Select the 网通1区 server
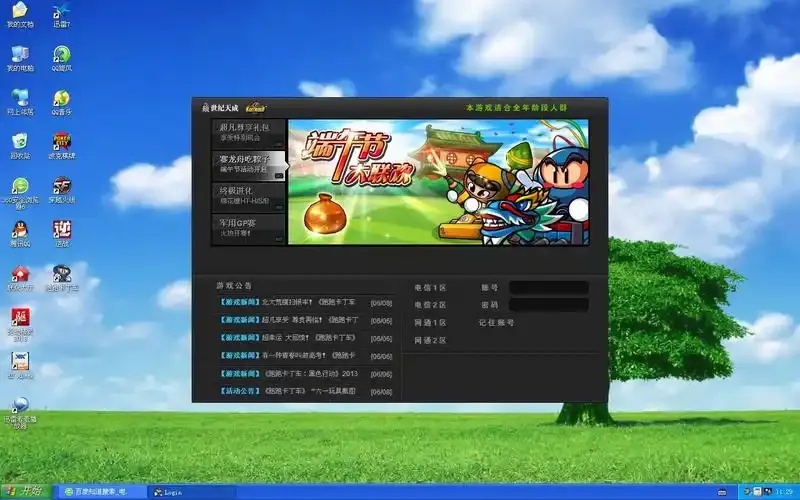This screenshot has width=800, height=500. [430, 323]
